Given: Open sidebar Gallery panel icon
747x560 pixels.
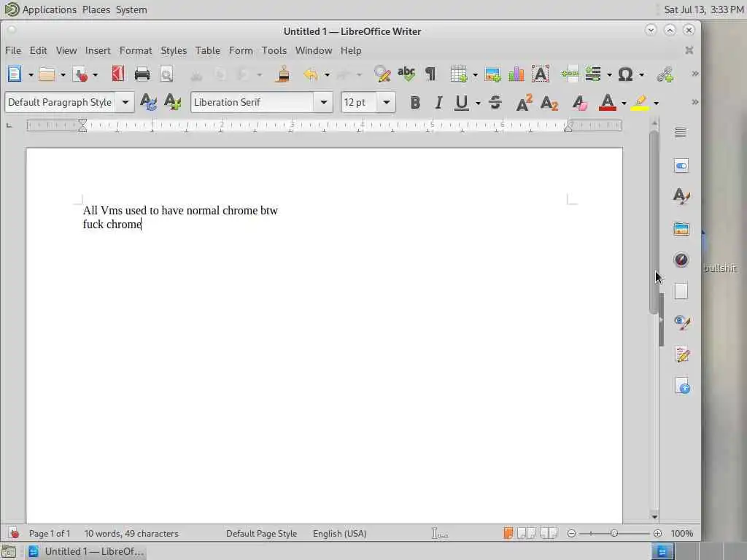Looking at the screenshot, I should tap(681, 229).
